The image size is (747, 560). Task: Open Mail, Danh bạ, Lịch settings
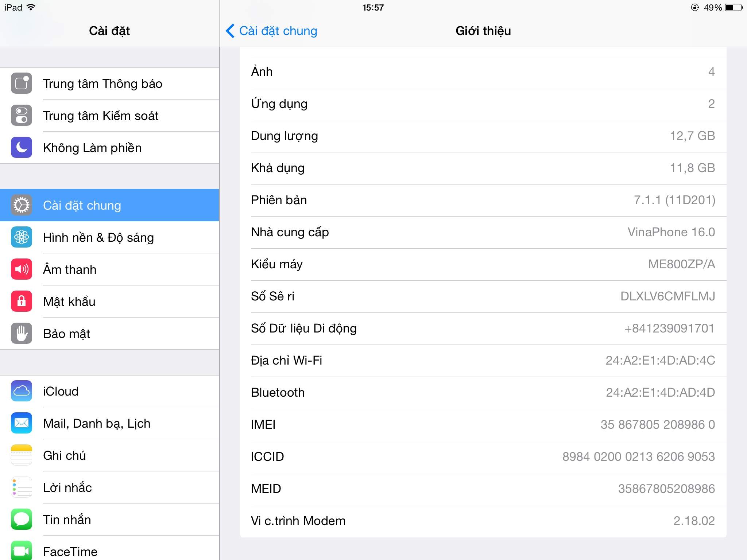pyautogui.click(x=109, y=423)
